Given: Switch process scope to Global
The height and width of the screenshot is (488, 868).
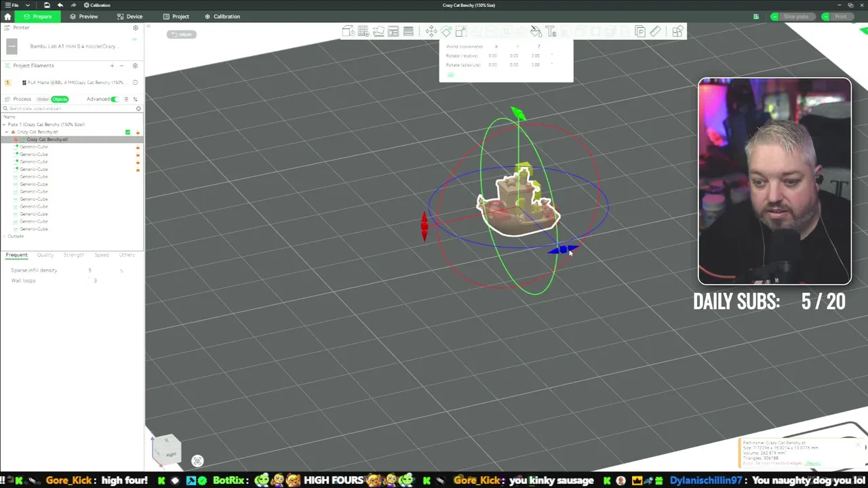Looking at the screenshot, I should (x=43, y=99).
